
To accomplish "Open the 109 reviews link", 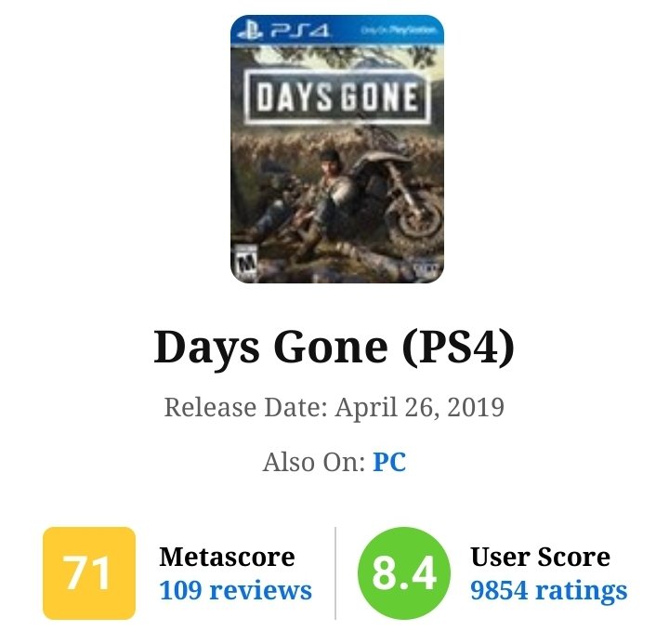I will (236, 589).
